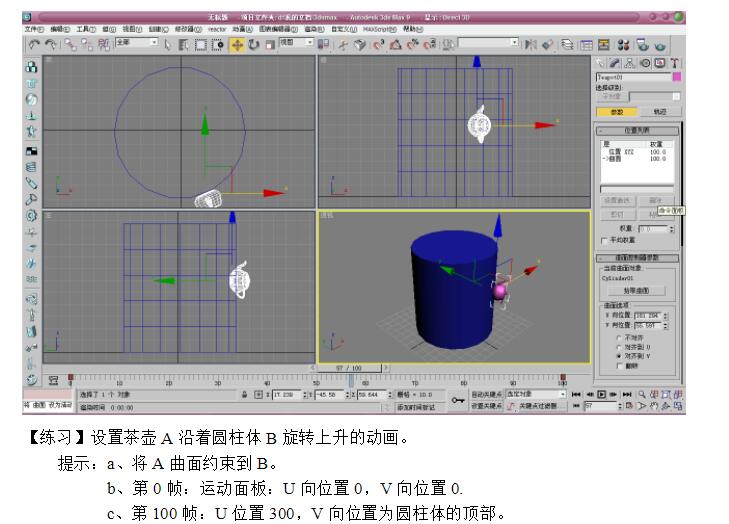Click the key icon for Set Keys
The height and width of the screenshot is (524, 729).
(458, 400)
